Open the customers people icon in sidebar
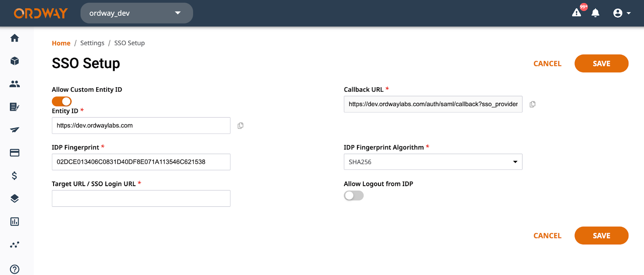644x275 pixels. (14, 84)
